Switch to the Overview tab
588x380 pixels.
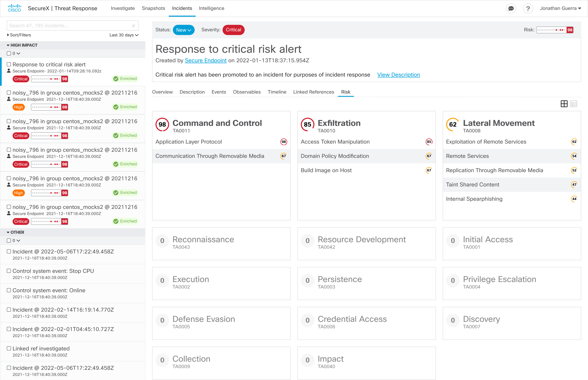click(162, 92)
